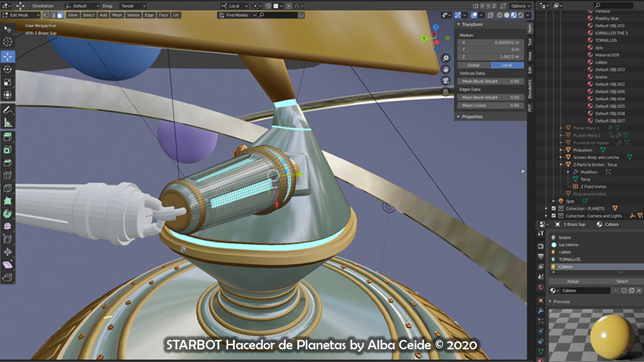
Task: Open the Scene properties tab icon
Action: coord(541,277)
